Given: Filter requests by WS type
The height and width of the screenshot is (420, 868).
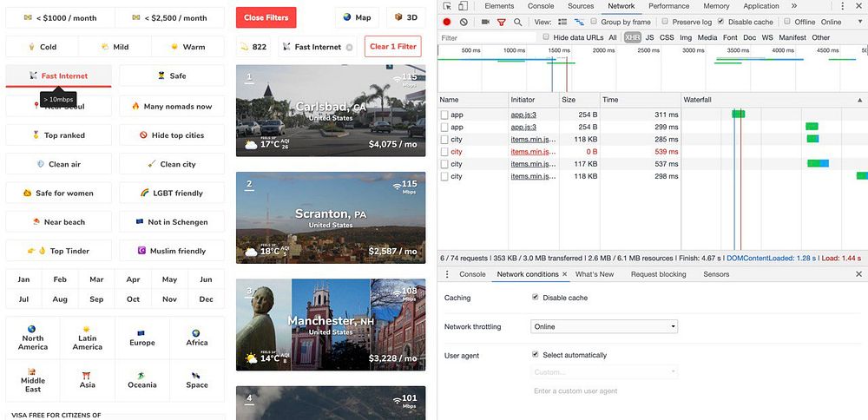Looking at the screenshot, I should click(x=766, y=37).
